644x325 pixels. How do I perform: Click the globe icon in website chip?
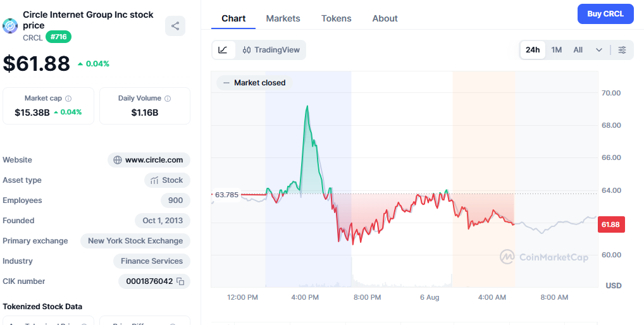118,160
